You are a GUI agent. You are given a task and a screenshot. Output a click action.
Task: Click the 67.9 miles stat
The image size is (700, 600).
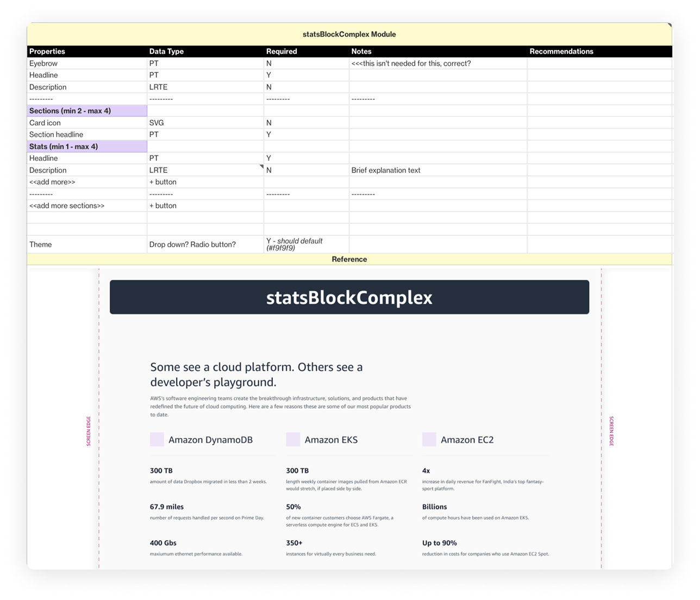167,507
